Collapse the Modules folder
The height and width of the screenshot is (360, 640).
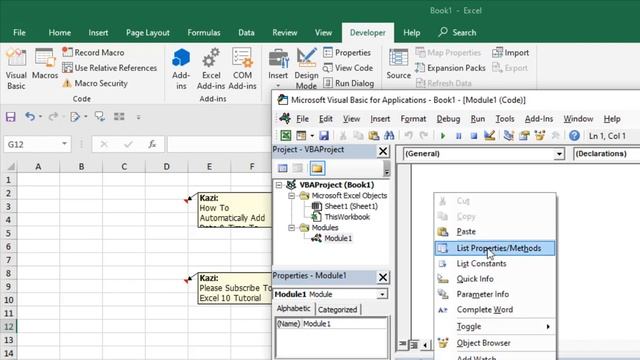point(291,228)
